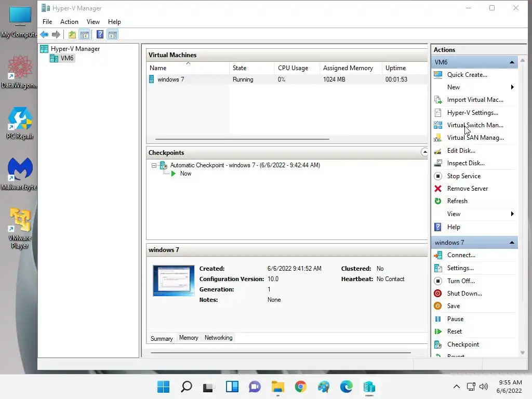Click Inspect Disk action

coord(465,163)
